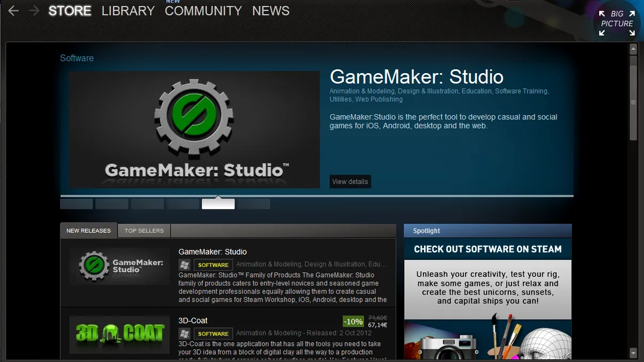Open the LIBRARY section
Image resolution: width=644 pixels, height=362 pixels.
click(128, 11)
